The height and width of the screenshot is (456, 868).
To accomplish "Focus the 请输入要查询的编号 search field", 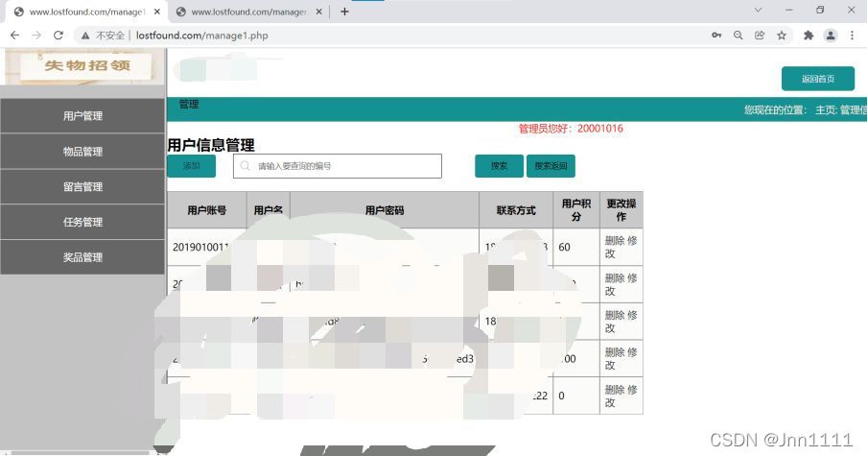I will [337, 166].
